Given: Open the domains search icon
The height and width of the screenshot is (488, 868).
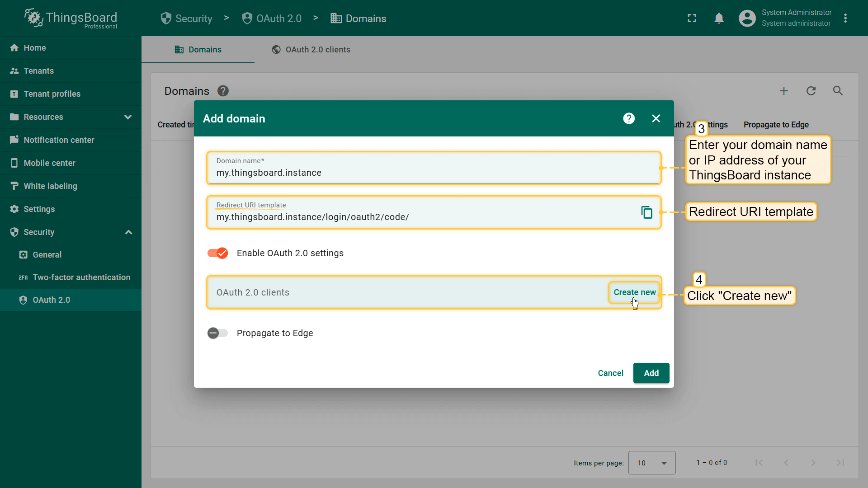Looking at the screenshot, I should tap(838, 91).
